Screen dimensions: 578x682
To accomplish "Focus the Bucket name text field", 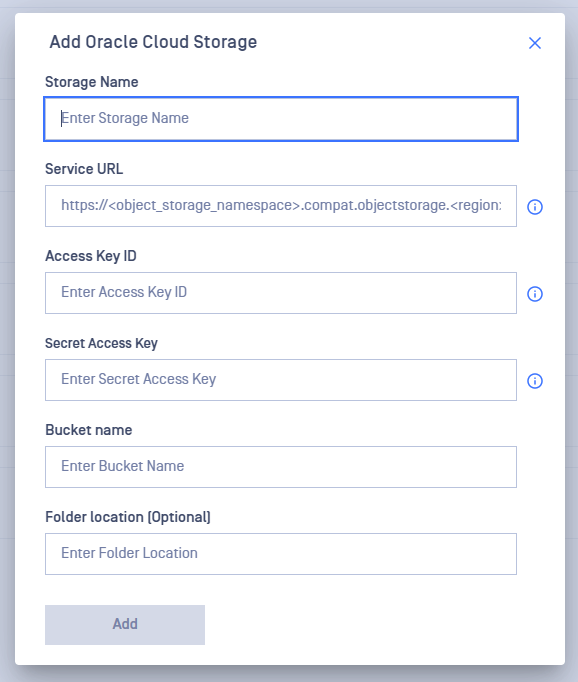I will pyautogui.click(x=281, y=467).
